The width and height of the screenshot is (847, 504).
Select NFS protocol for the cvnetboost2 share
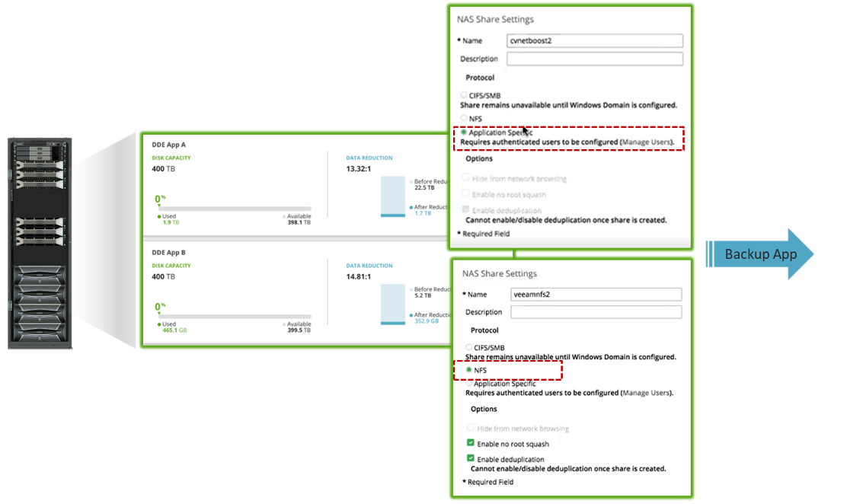(464, 119)
